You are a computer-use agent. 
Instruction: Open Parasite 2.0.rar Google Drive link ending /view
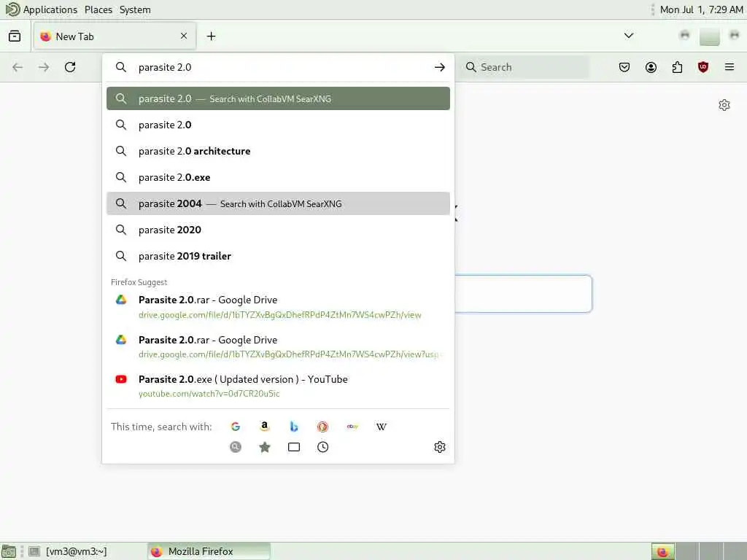278,307
